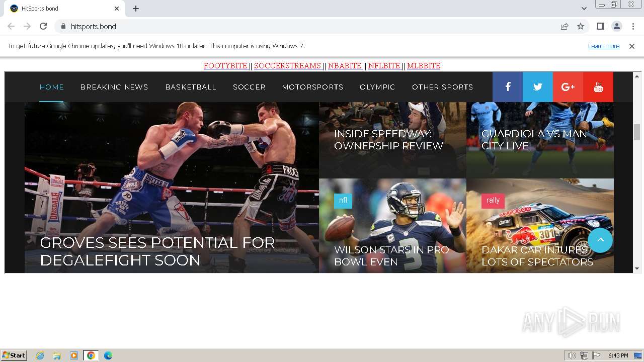Click the rally category tag
This screenshot has width=644, height=362.
(493, 201)
